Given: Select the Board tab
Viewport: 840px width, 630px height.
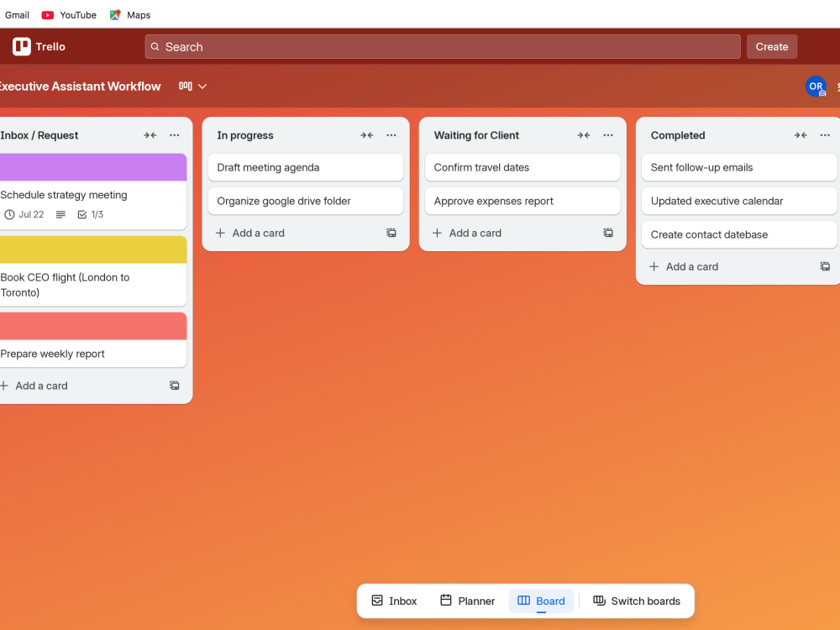Looking at the screenshot, I should (x=541, y=601).
